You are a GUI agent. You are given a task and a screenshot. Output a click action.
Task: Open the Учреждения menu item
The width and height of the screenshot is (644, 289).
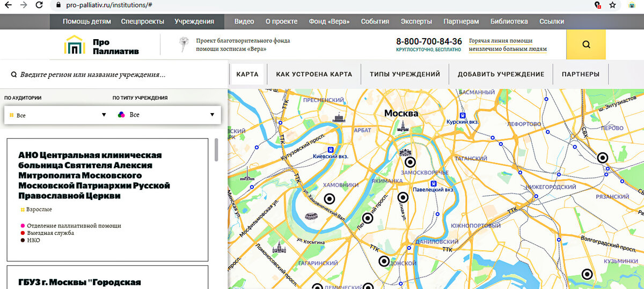click(194, 21)
